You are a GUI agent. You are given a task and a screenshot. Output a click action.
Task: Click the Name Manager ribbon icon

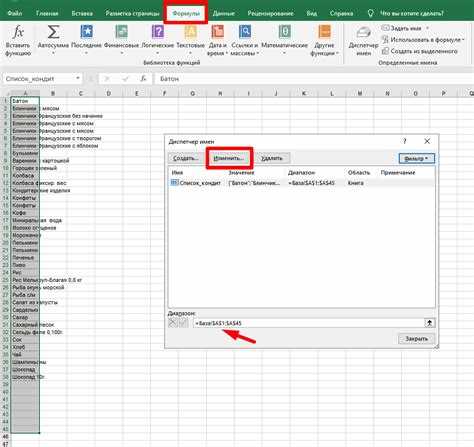(363, 33)
